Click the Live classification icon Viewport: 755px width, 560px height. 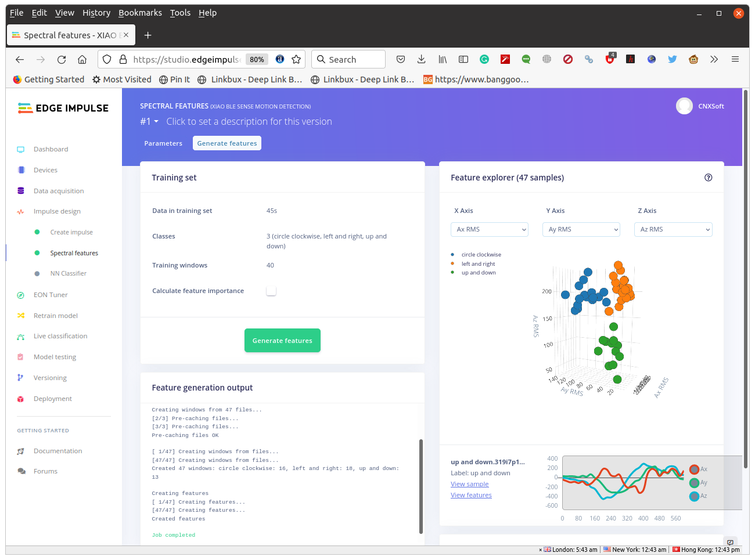[x=21, y=337]
